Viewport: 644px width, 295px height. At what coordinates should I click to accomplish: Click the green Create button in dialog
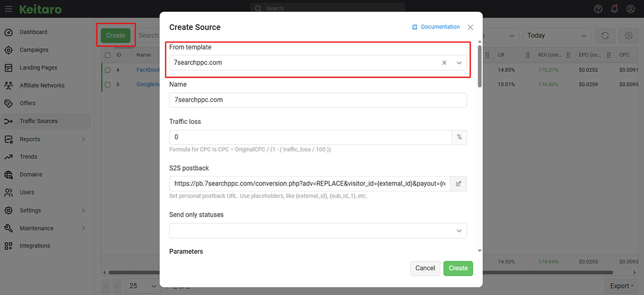458,268
